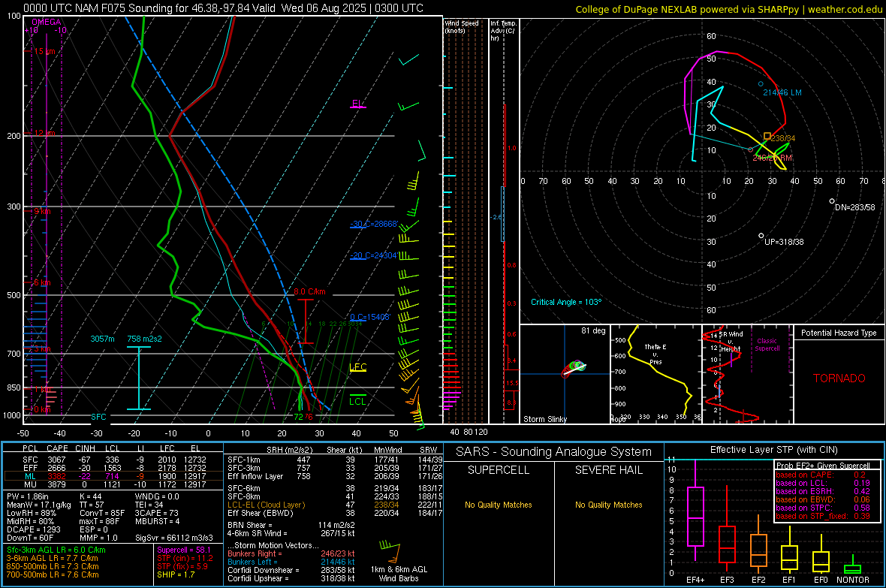Select the 700-500mb LR = 7.6 C/km line
Image resolution: width=886 pixels, height=588 pixels.
point(53,574)
